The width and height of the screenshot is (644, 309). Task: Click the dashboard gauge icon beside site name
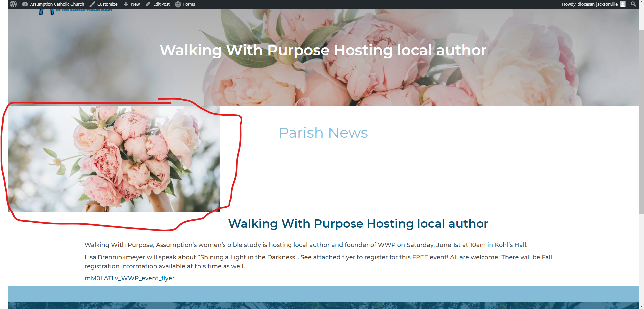(25, 4)
